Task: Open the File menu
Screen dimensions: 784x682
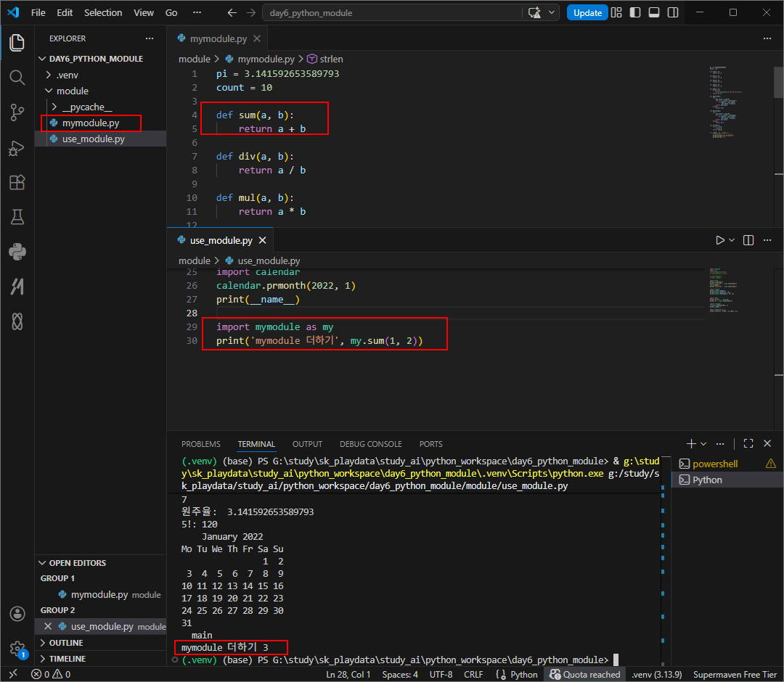Action: tap(38, 12)
